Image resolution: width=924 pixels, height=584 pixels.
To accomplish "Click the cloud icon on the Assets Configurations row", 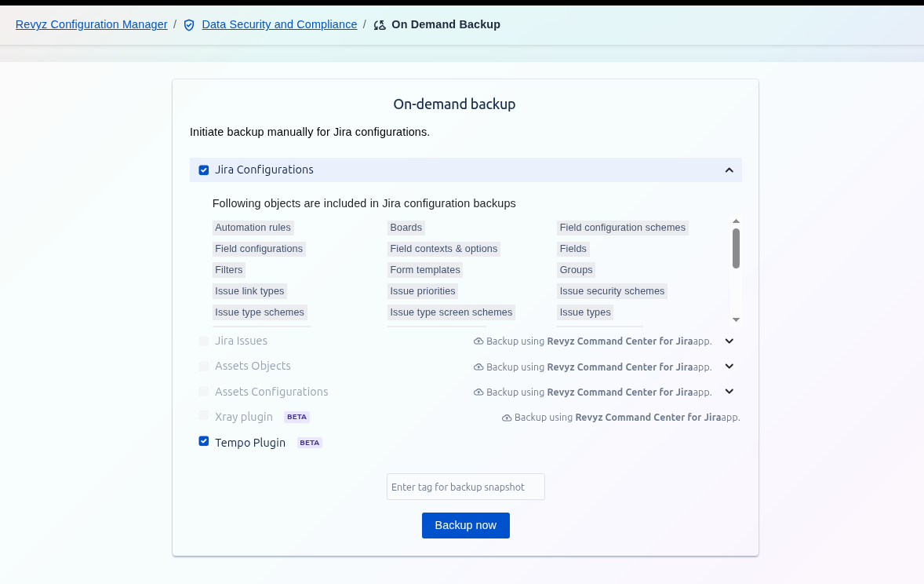I will 478,392.
